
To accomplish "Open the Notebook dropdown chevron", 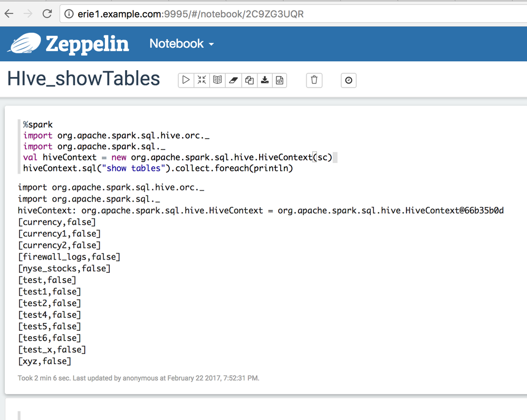I will pos(212,44).
